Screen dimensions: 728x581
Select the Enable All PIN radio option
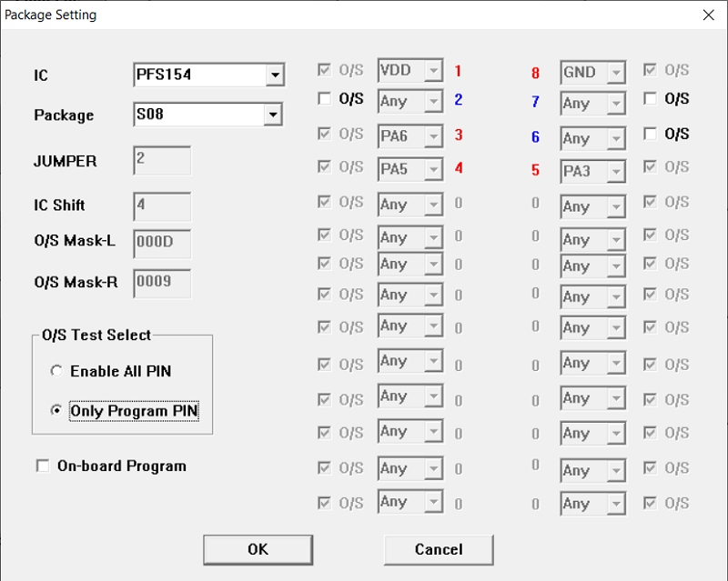pos(57,371)
